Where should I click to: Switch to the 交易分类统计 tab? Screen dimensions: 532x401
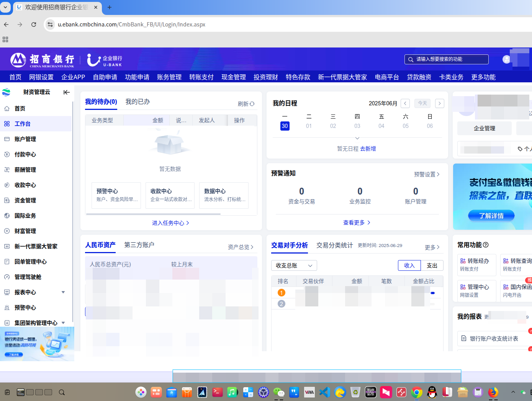(x=335, y=245)
